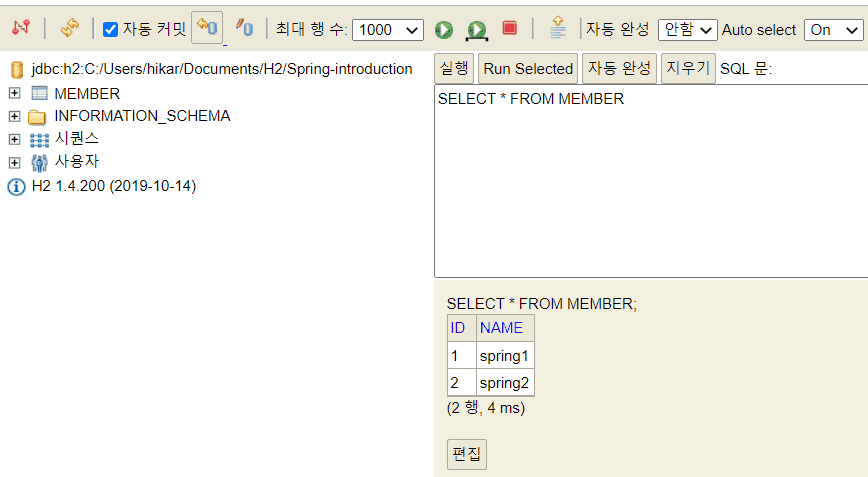The height and width of the screenshot is (477, 868).
Task: Open the Auto select On dropdown
Action: 833,30
